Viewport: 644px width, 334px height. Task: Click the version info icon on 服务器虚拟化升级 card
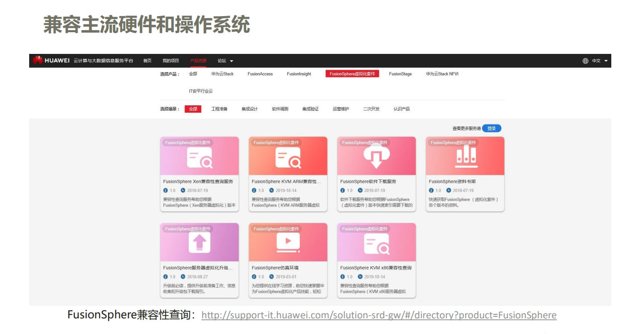point(165,277)
